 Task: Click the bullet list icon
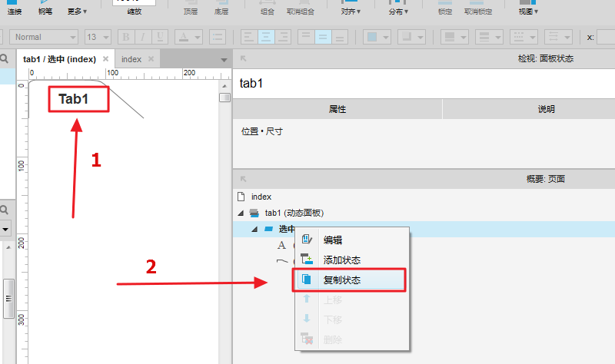(x=218, y=37)
